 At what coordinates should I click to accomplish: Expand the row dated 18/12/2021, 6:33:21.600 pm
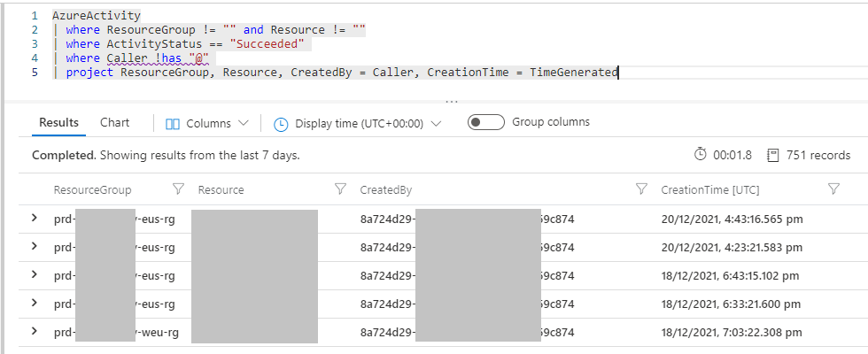point(35,303)
